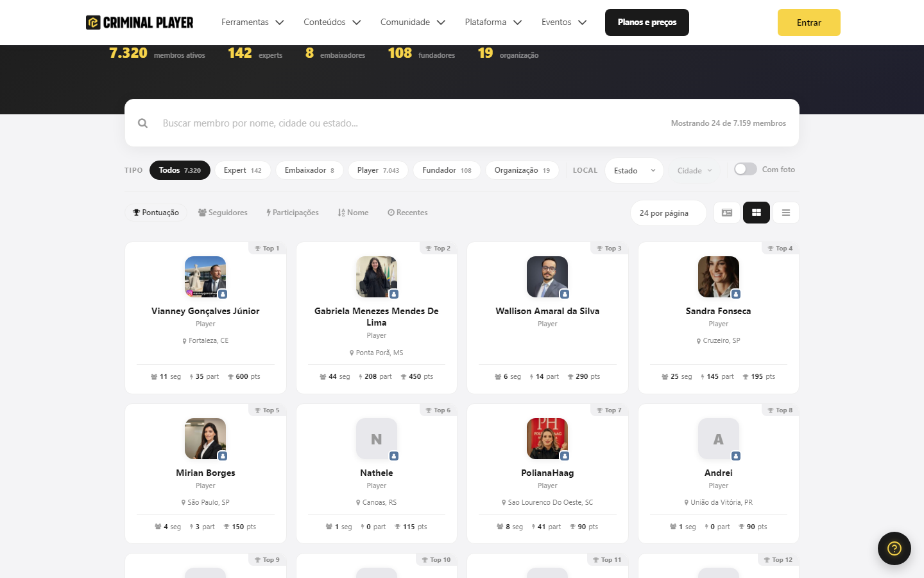Click the location pin beside Ponta Porã, MS

point(352,353)
